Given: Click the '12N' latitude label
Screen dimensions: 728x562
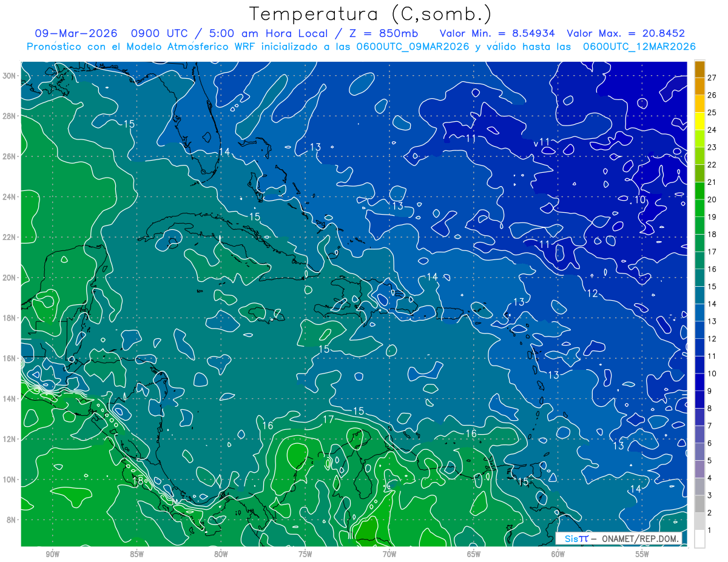Looking at the screenshot, I should [x=10, y=439].
